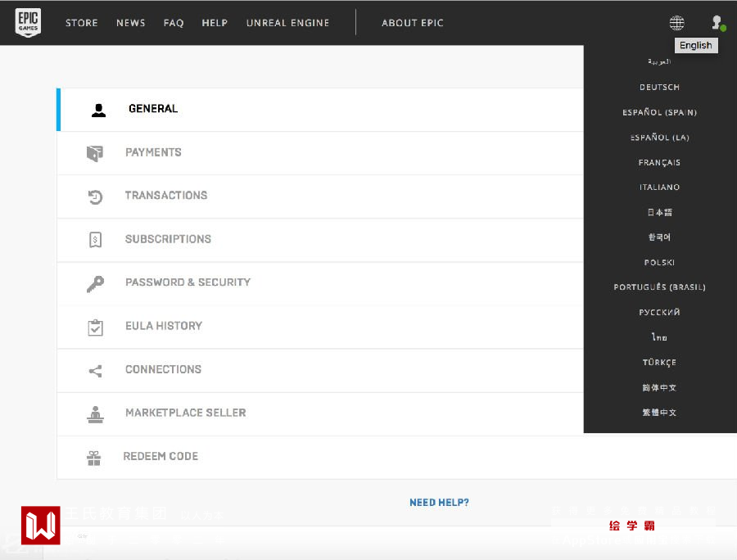Click the Payments wallet icon

click(x=94, y=153)
